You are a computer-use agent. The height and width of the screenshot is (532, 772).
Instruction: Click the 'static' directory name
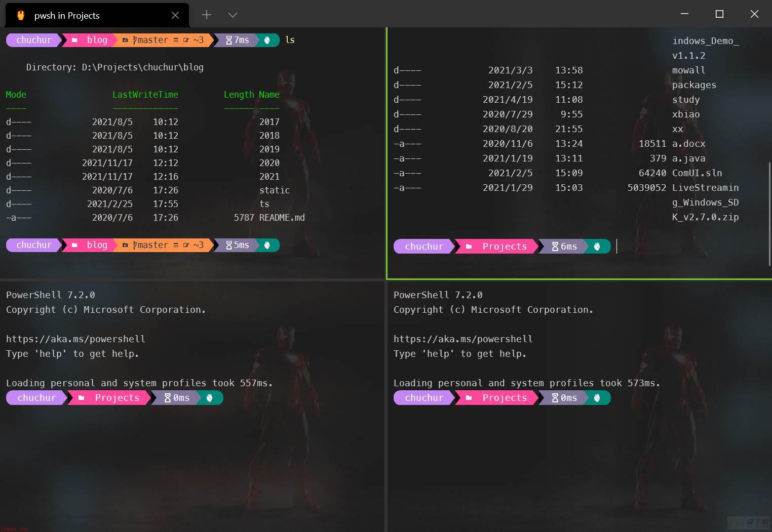[275, 190]
